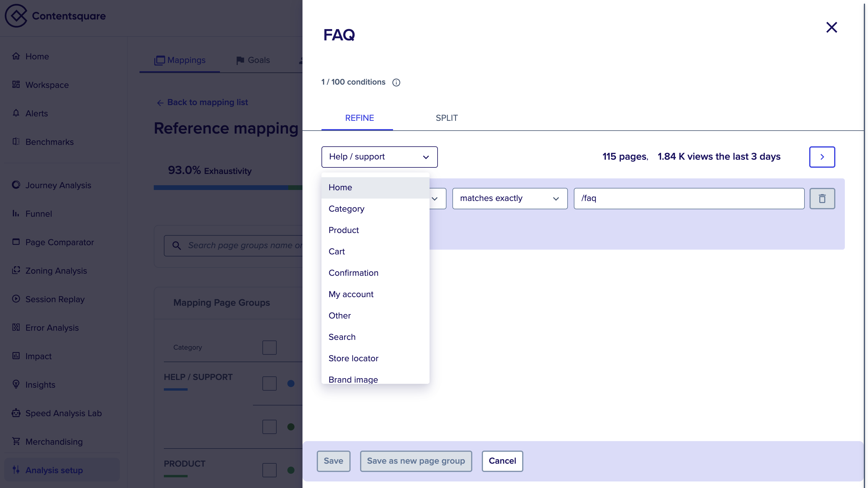Click the search magnifier icon
This screenshot has height=488, width=868.
point(177,245)
